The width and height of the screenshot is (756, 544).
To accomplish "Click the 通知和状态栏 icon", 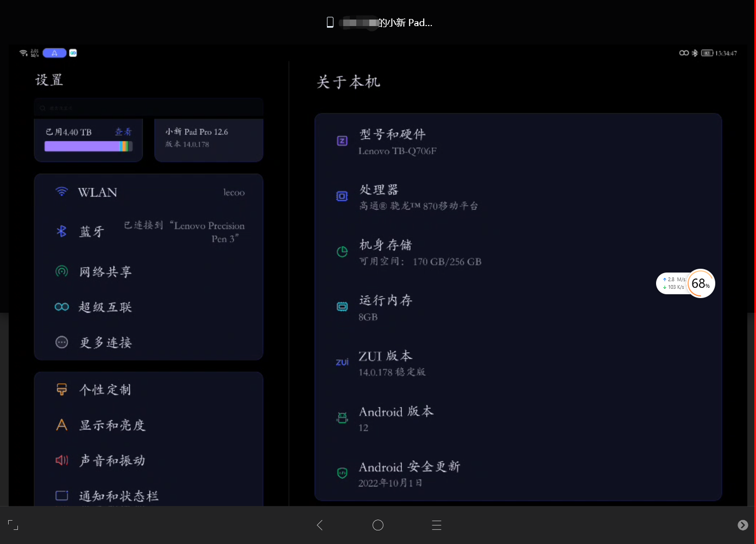I will point(62,496).
